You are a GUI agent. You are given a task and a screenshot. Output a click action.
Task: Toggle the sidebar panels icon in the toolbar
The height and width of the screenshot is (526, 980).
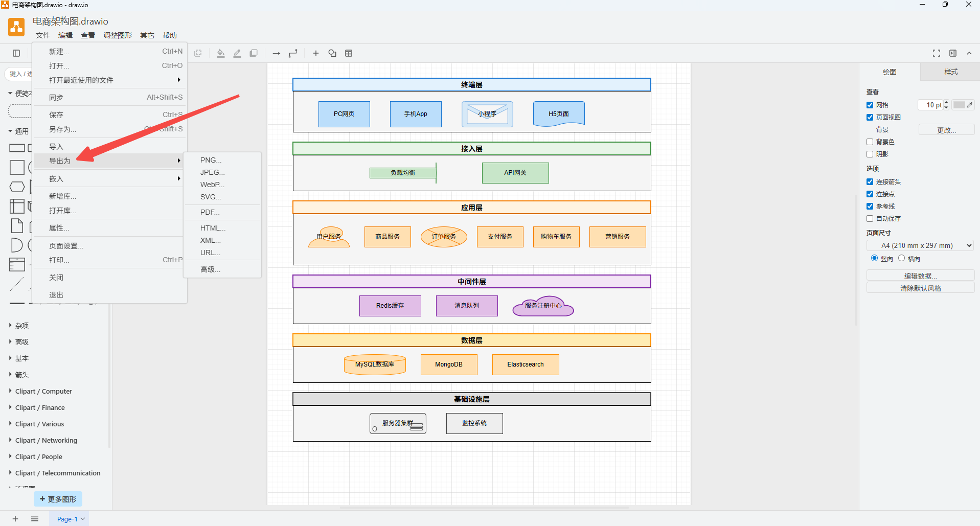pos(16,53)
